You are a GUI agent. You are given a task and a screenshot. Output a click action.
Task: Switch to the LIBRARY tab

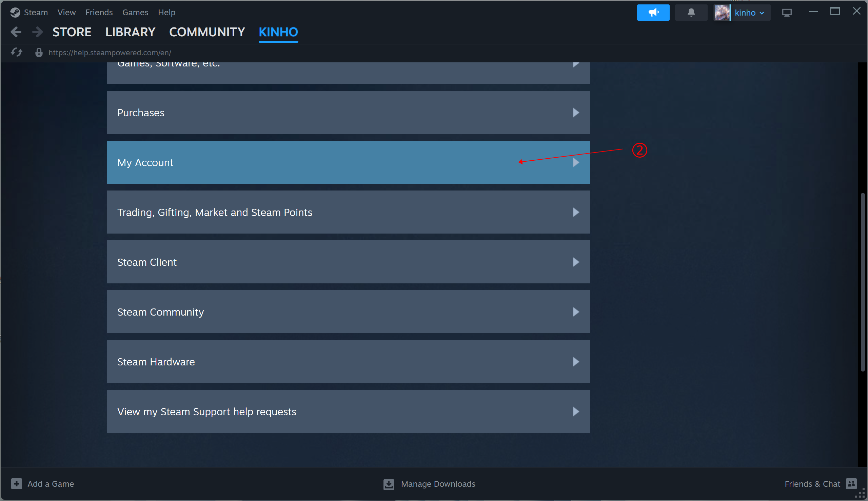coord(130,32)
